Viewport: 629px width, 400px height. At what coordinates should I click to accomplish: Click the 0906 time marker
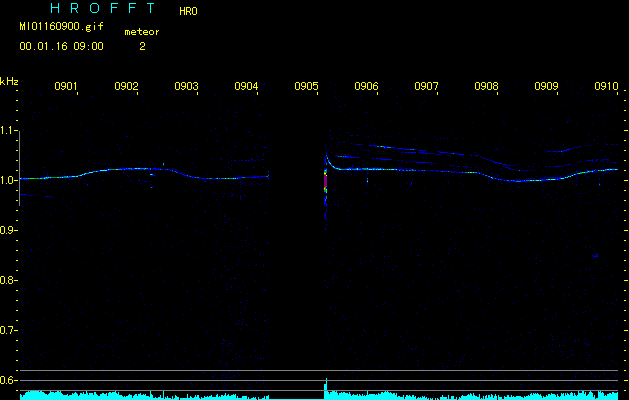366,87
